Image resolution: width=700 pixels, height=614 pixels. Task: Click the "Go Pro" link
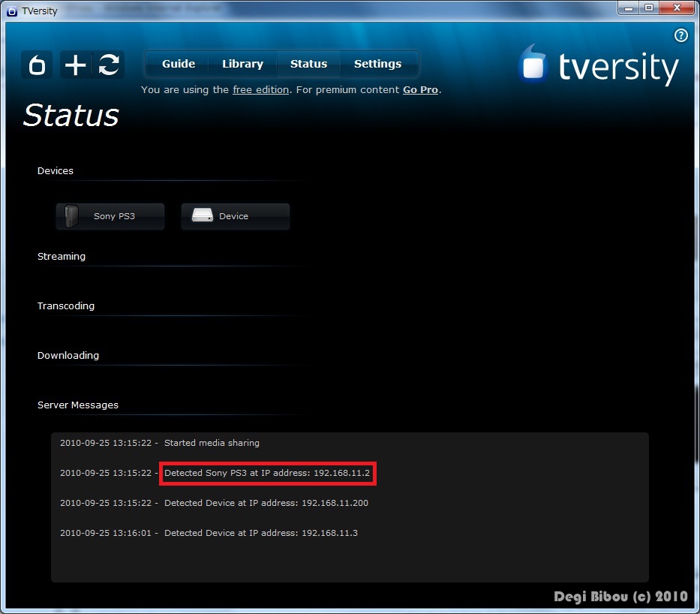[420, 90]
